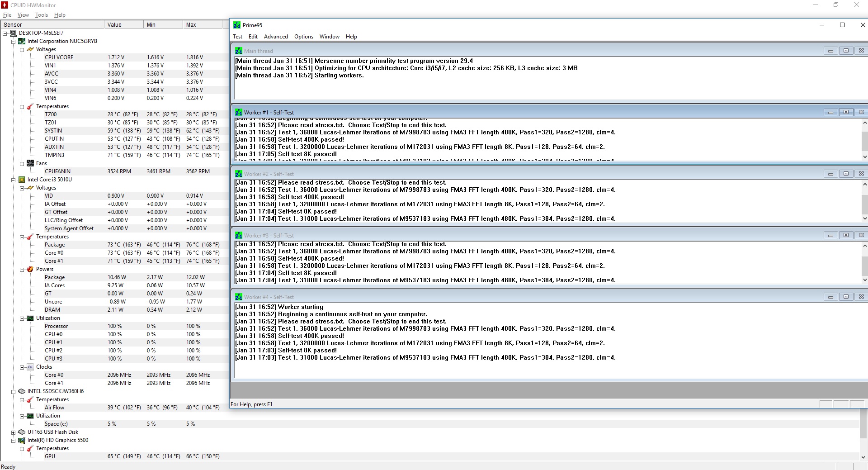
Task: Click the Clocks category icon
Action: tap(30, 367)
